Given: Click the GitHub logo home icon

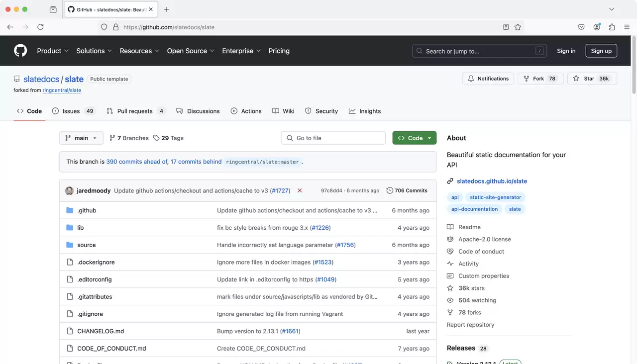Looking at the screenshot, I should (x=20, y=51).
